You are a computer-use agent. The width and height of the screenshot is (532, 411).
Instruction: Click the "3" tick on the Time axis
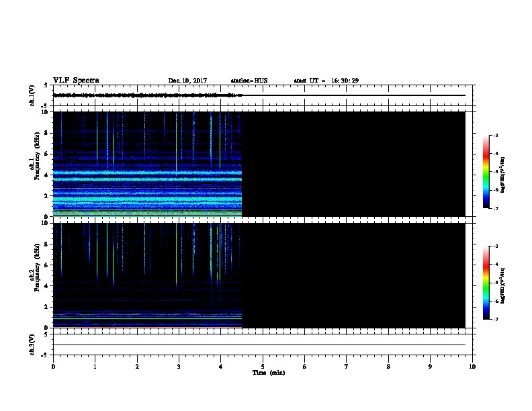click(x=179, y=367)
